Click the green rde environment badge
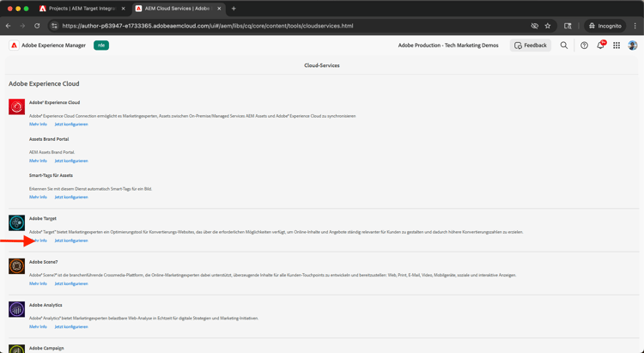 (101, 46)
